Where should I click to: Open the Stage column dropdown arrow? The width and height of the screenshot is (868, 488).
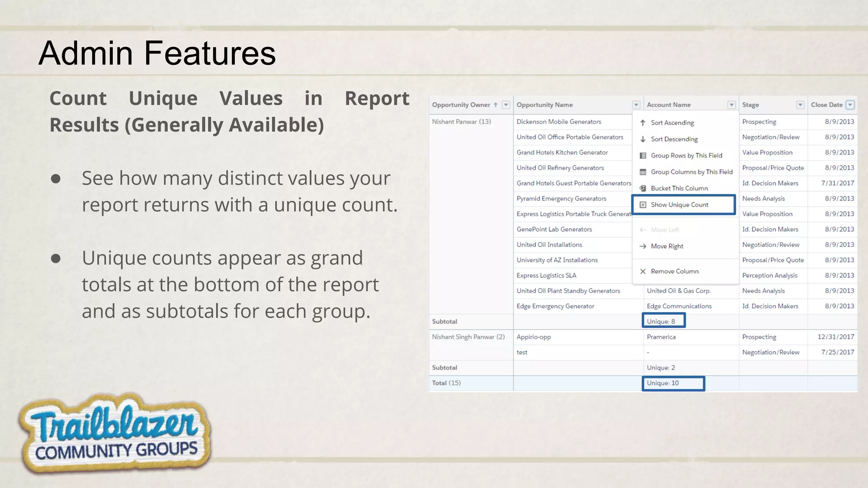[800, 105]
